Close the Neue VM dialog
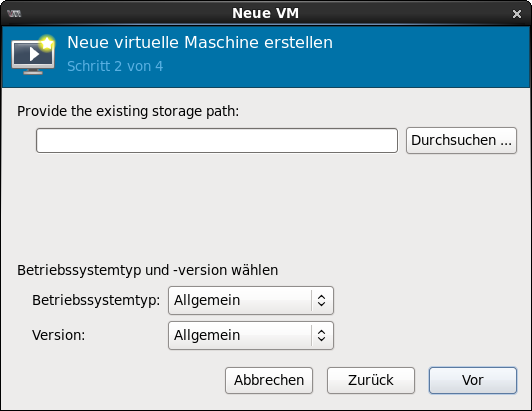Screen dimensions: 532x411 coord(517,14)
